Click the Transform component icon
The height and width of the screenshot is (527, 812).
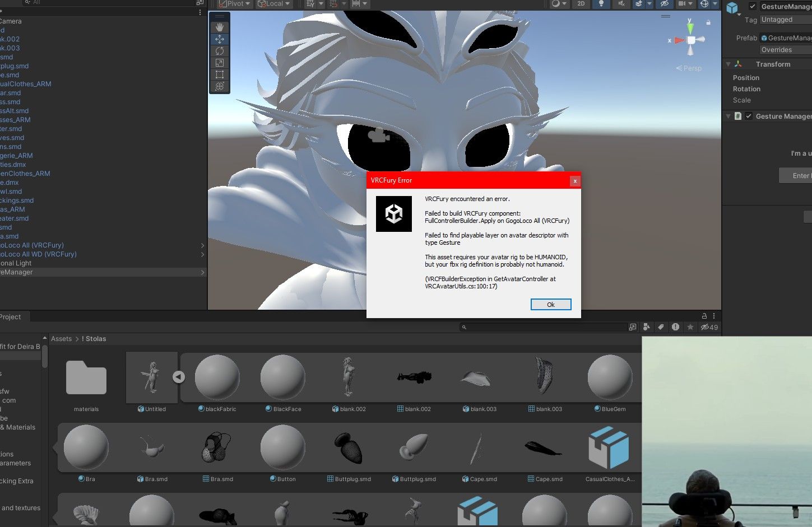pos(738,64)
